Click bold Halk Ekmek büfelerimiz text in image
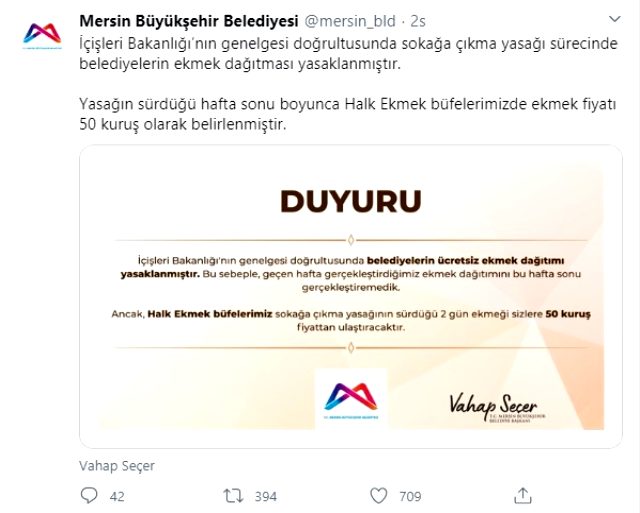Image resolution: width=640 pixels, height=513 pixels. [209, 314]
